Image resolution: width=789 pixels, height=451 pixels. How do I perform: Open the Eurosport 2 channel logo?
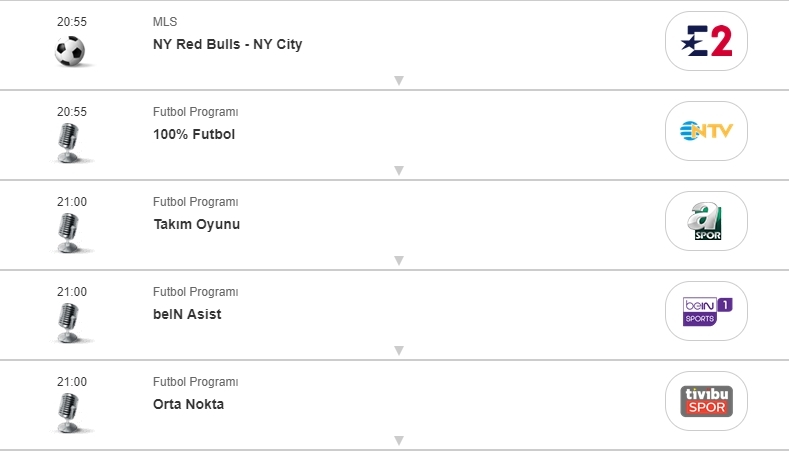pyautogui.click(x=706, y=41)
